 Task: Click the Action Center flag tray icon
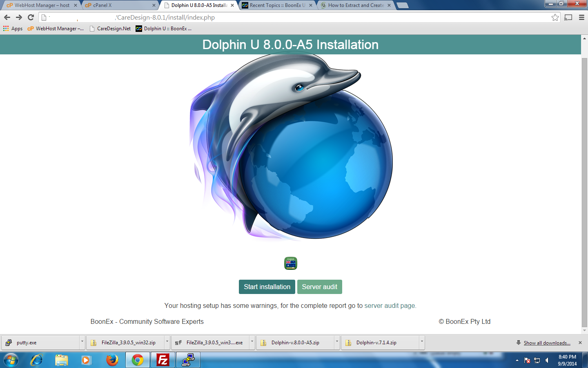click(527, 360)
